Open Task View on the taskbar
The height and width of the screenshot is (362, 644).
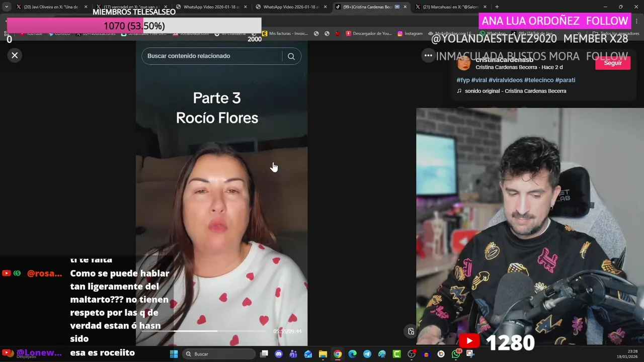(264, 354)
